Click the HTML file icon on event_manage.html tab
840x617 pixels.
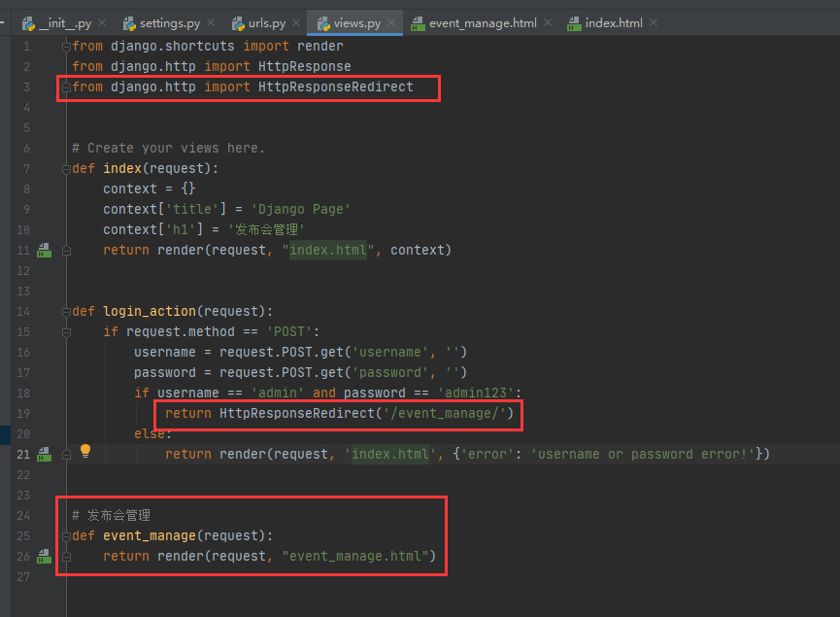(x=418, y=23)
